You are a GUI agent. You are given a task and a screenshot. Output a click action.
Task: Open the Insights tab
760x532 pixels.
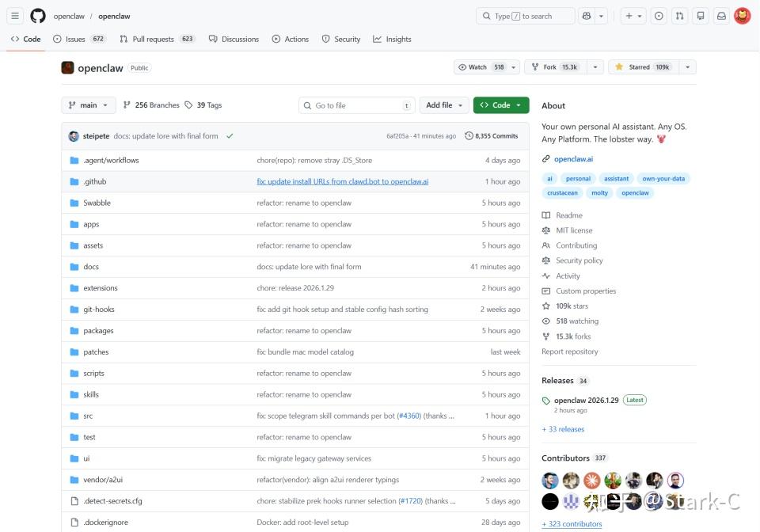pos(392,40)
